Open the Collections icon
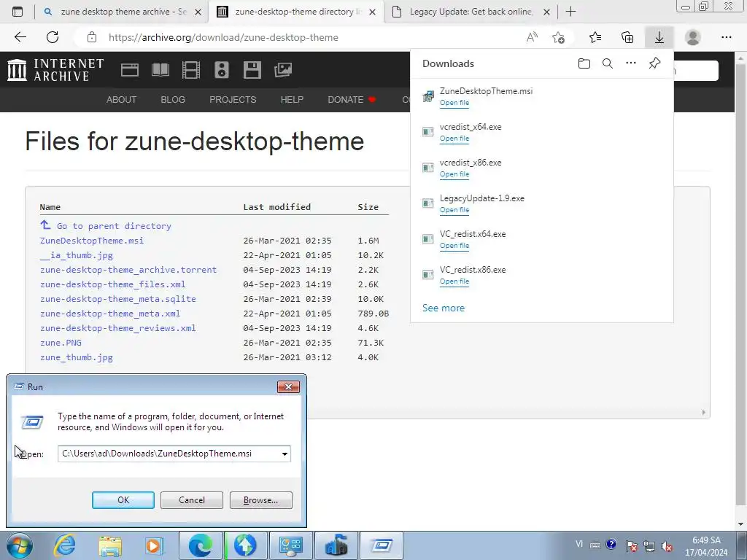The image size is (747, 560). 627,37
